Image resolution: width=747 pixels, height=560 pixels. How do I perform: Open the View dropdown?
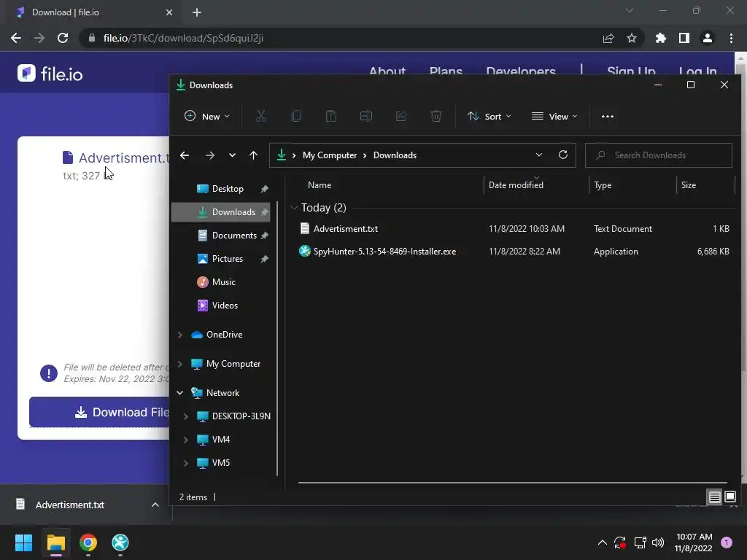(x=554, y=116)
